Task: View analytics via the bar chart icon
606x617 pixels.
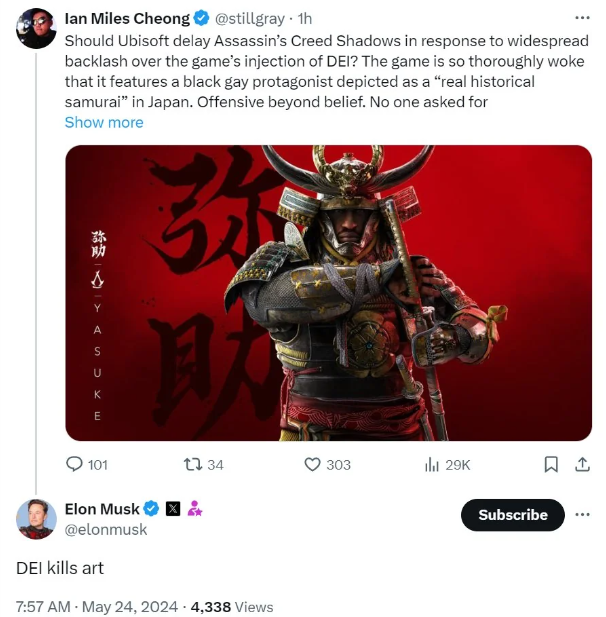Action: (x=432, y=465)
